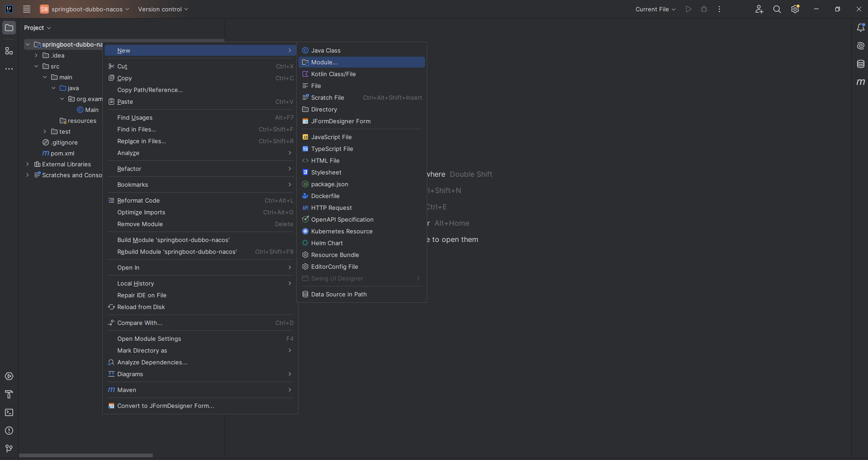Expand Scratches and Consoles node
This screenshot has height=460, width=868.
pos(28,175)
